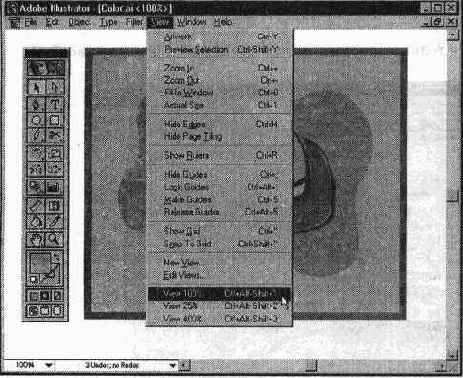Screen dimensions: 463x378
Task: Select the Eyedropper tool
Action: pyautogui.click(x=55, y=221)
